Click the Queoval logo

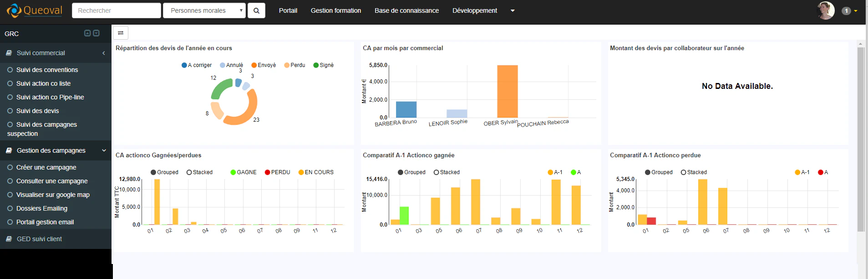[x=35, y=10]
